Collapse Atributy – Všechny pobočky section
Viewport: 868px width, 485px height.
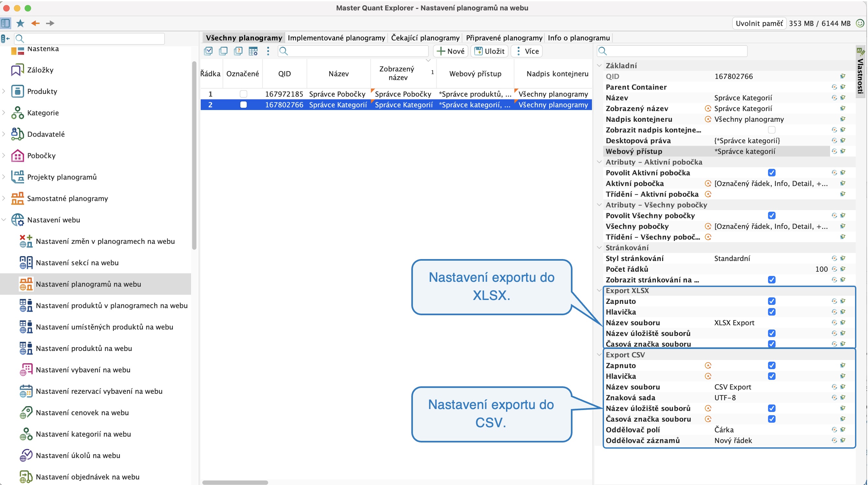[x=599, y=205]
